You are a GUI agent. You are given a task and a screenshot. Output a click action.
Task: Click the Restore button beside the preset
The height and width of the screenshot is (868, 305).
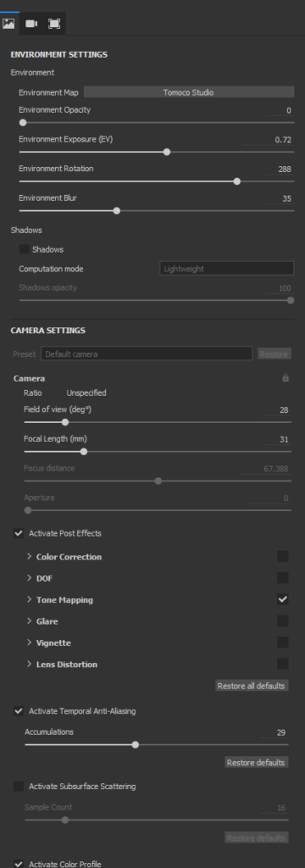(274, 353)
